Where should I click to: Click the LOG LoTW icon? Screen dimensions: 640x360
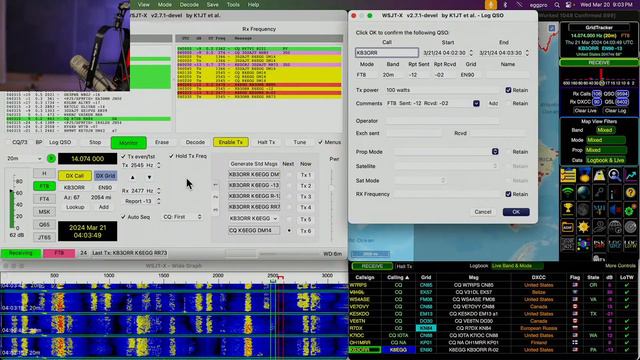point(631,244)
